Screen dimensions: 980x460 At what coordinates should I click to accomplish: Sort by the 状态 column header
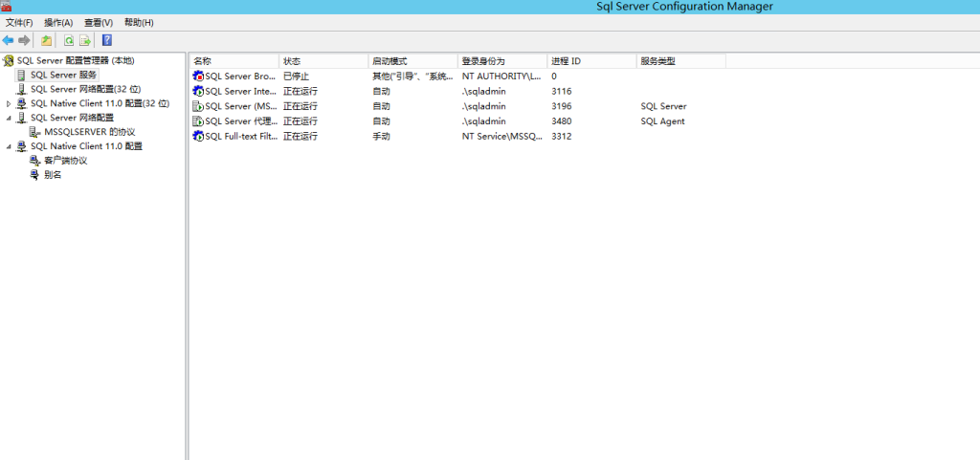coord(323,61)
